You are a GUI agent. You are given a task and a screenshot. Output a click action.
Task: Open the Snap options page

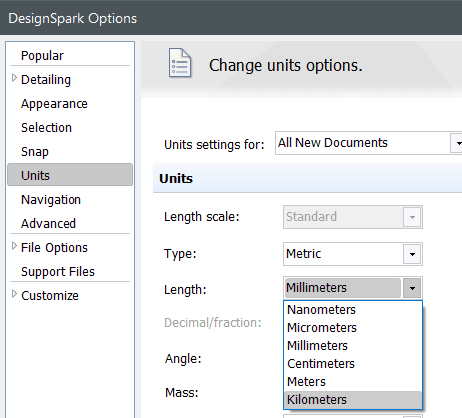coord(35,152)
